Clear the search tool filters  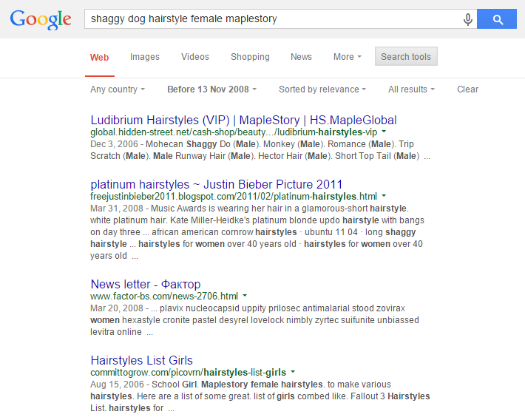click(x=468, y=89)
